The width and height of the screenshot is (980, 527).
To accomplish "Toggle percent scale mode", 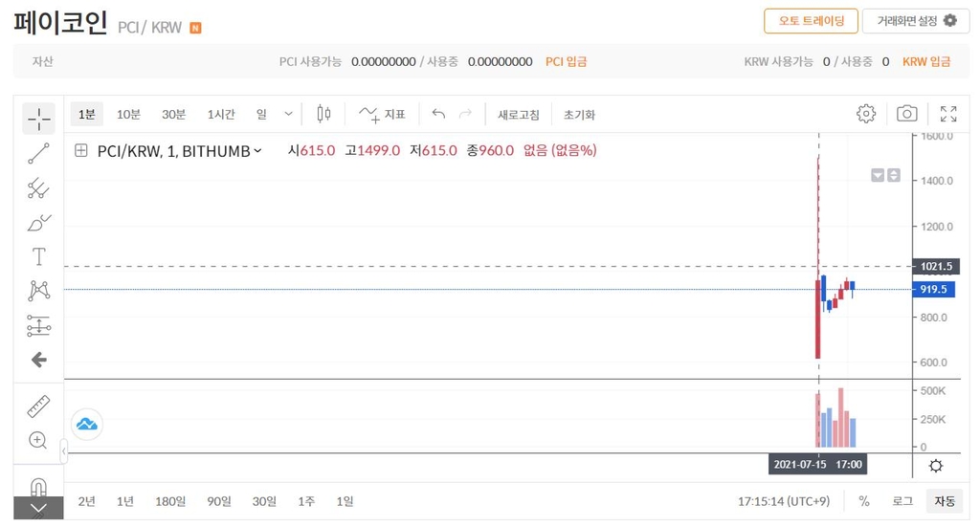I will [x=864, y=501].
